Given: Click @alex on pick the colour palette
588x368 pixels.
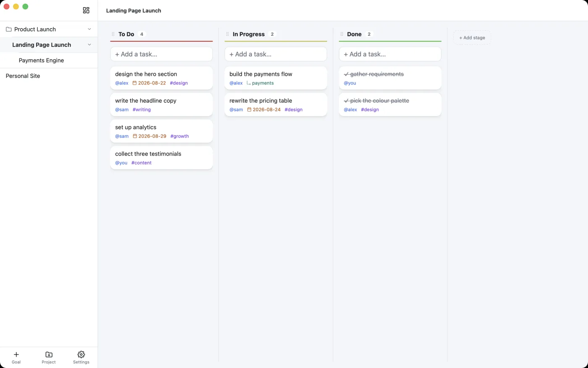Looking at the screenshot, I should [350, 109].
